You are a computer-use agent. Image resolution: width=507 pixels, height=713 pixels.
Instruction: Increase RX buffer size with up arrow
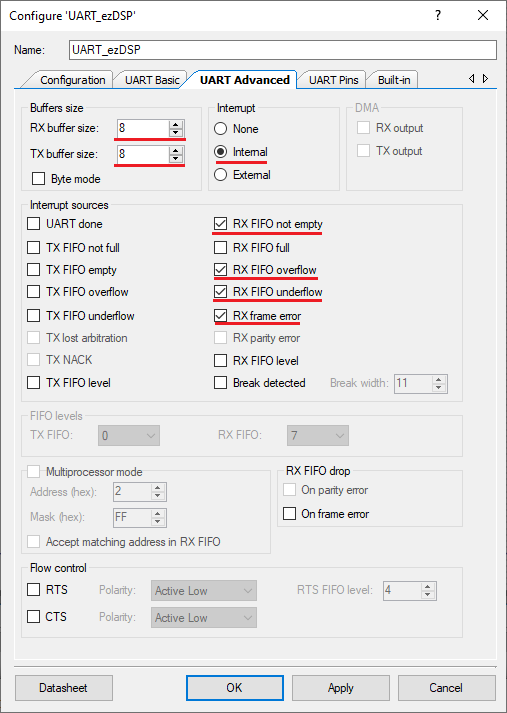176,125
